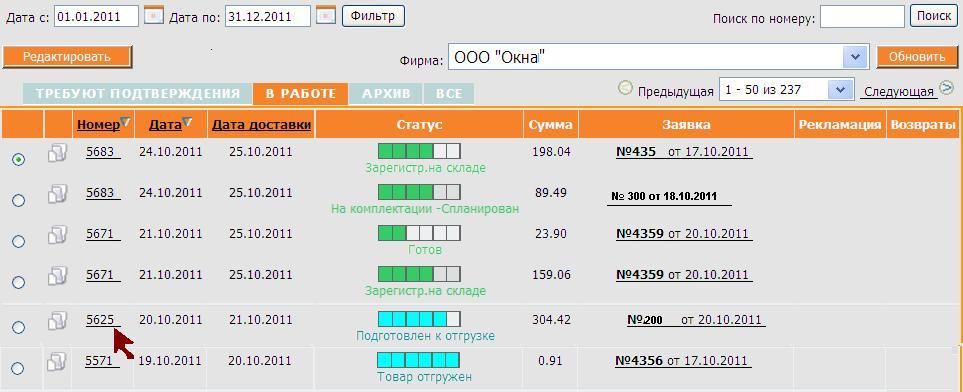Click the Фильтр button
This screenshot has height=392, width=963.
(373, 16)
